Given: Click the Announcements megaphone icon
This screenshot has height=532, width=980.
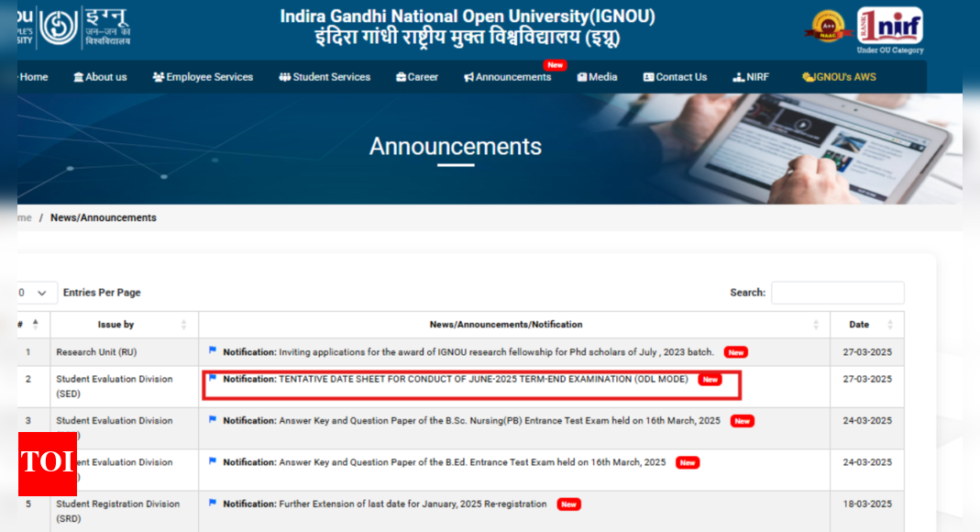Looking at the screenshot, I should click(468, 77).
